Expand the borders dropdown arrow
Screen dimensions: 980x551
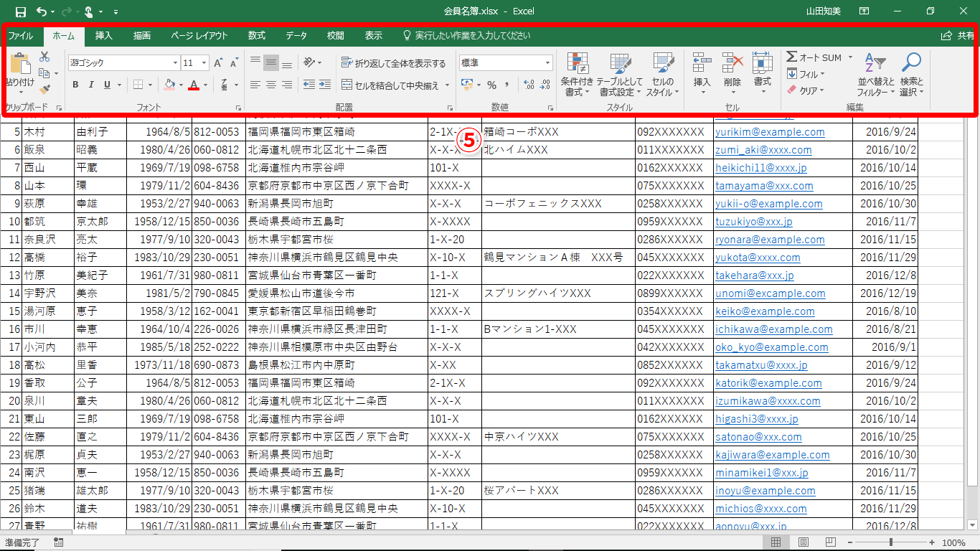tap(151, 85)
